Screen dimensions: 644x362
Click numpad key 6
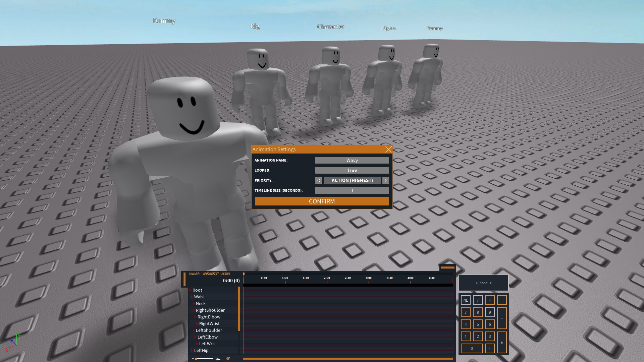pyautogui.click(x=490, y=324)
